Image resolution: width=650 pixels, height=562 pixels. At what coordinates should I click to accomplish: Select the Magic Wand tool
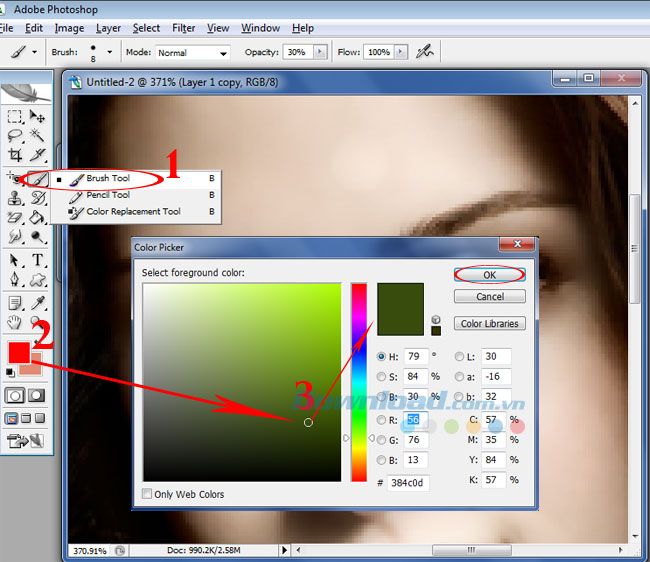37,136
